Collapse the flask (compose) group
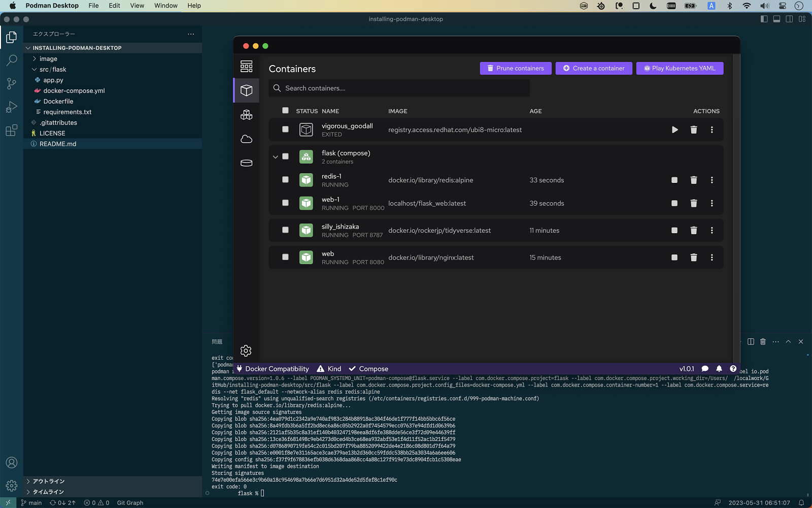 click(x=275, y=157)
